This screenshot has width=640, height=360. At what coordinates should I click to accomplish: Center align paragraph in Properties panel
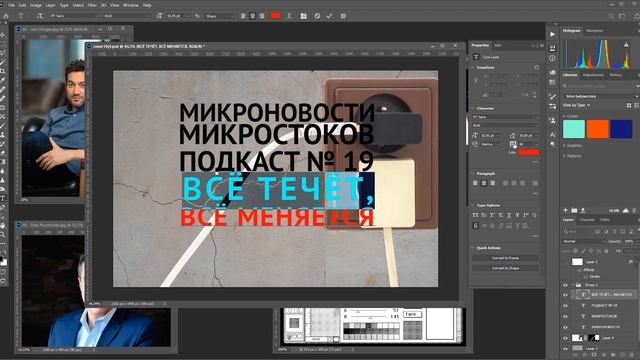(x=484, y=183)
